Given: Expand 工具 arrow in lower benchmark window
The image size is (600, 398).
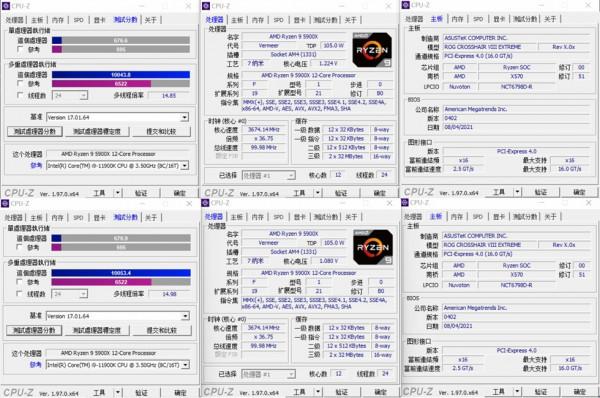Looking at the screenshot, I should pos(118,392).
